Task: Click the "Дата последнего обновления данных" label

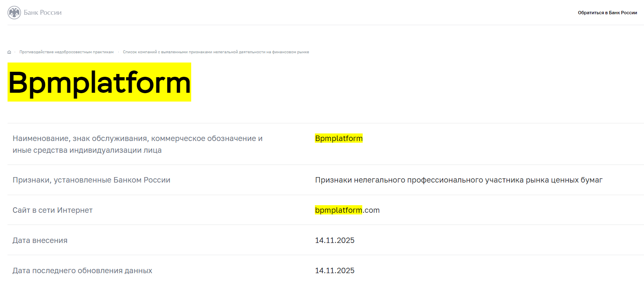Action: pos(82,270)
